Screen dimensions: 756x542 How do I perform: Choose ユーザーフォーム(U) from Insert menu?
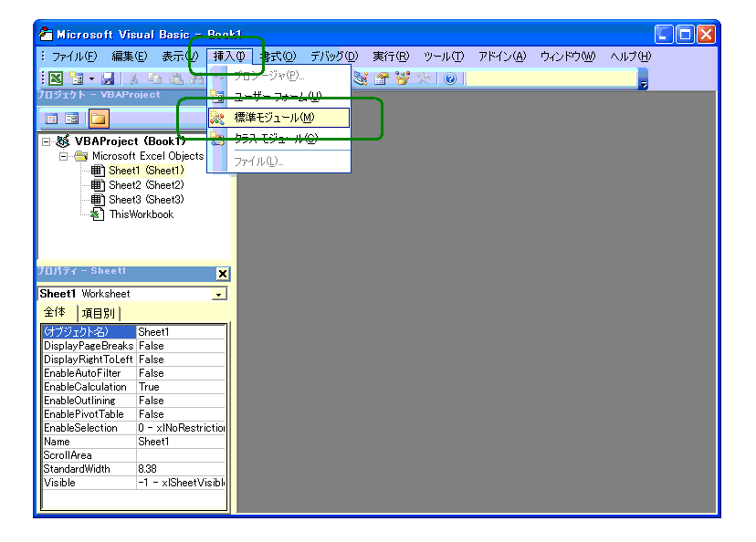[279, 97]
